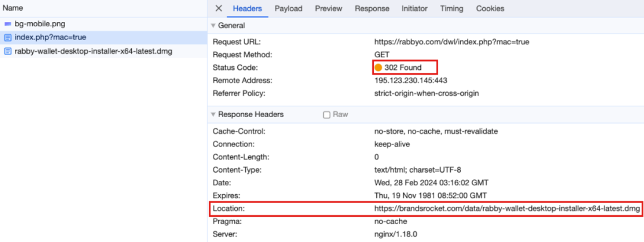Click the Date value Wed, 28 Feb 2024
Image resolution: width=644 pixels, height=242 pixels.
(x=431, y=183)
